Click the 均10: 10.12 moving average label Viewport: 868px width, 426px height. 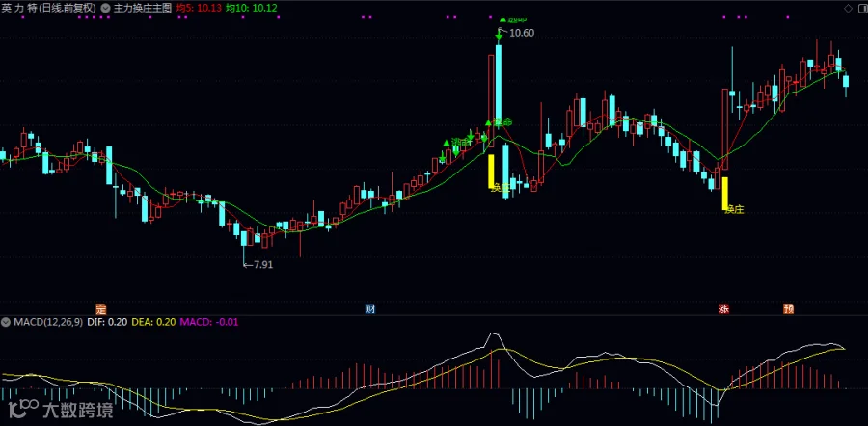point(252,9)
